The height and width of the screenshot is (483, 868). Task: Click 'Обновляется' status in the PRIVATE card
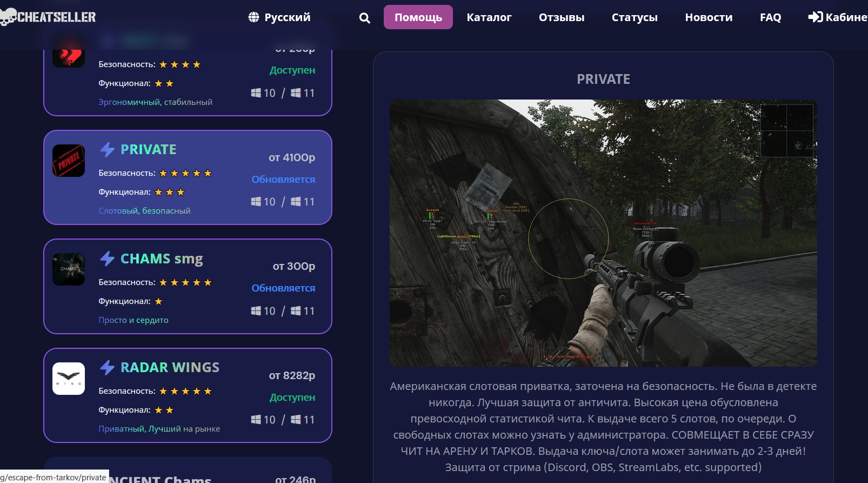coord(283,180)
